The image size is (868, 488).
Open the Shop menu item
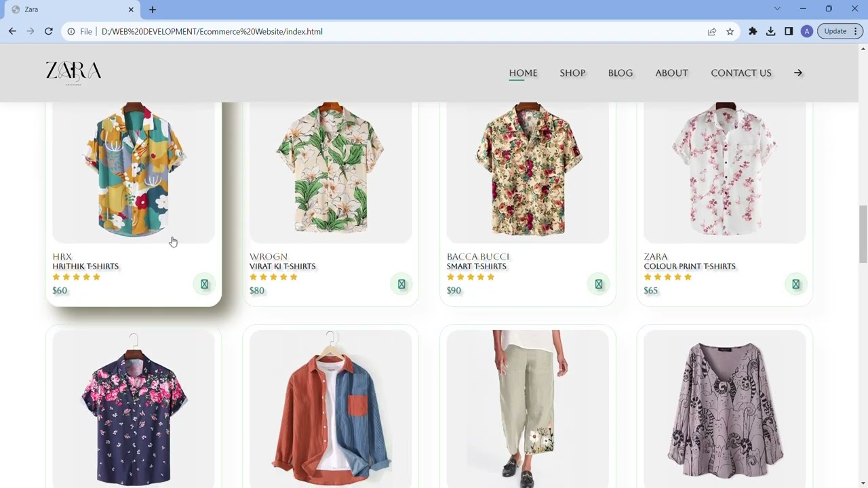(572, 73)
